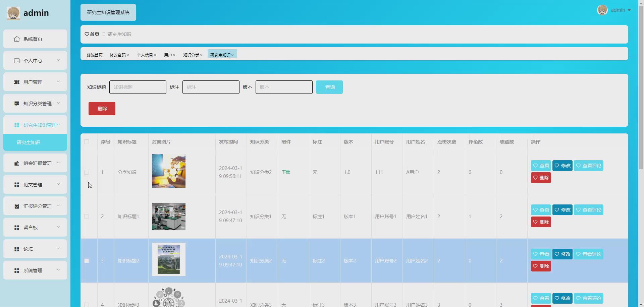644x307 pixels.
Task: Click 查看评论 for the 知识标题2 row
Action: (589, 254)
